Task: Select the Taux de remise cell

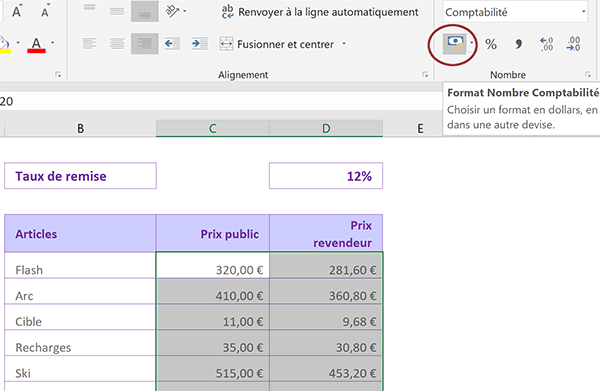Action: pyautogui.click(x=80, y=176)
